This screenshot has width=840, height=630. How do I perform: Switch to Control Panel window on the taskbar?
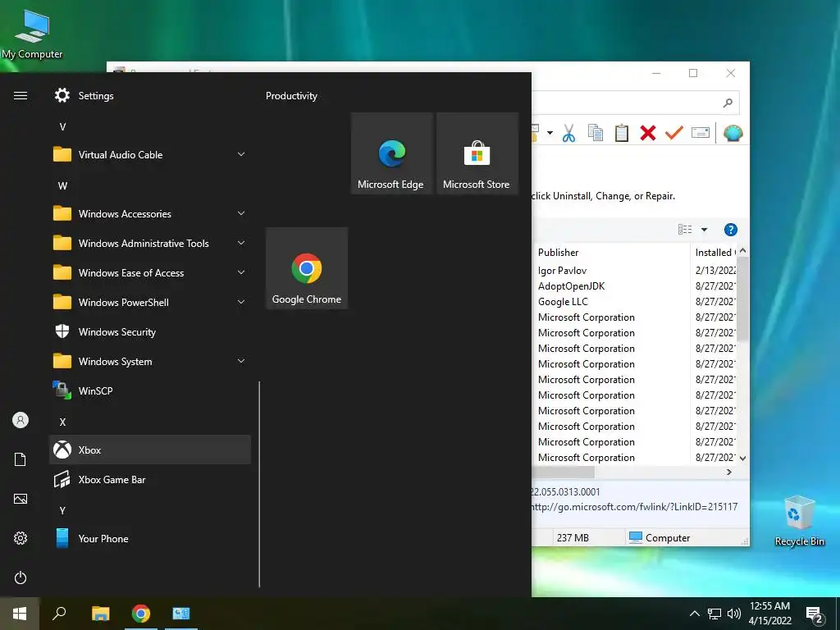coord(181,614)
